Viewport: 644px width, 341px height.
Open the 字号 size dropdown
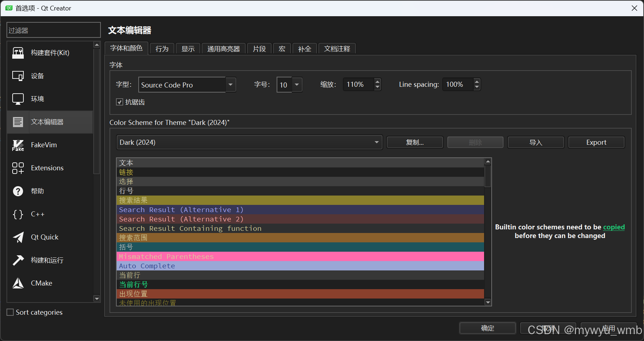tap(296, 85)
